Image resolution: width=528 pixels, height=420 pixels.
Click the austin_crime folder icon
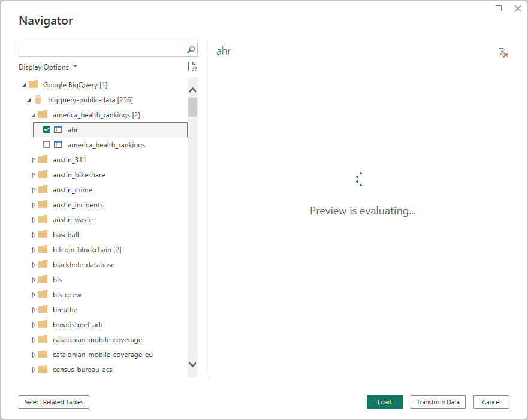pos(43,190)
